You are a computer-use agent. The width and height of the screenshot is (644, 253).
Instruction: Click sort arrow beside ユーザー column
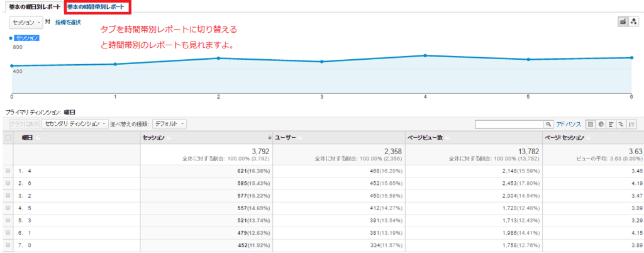pyautogui.click(x=270, y=138)
